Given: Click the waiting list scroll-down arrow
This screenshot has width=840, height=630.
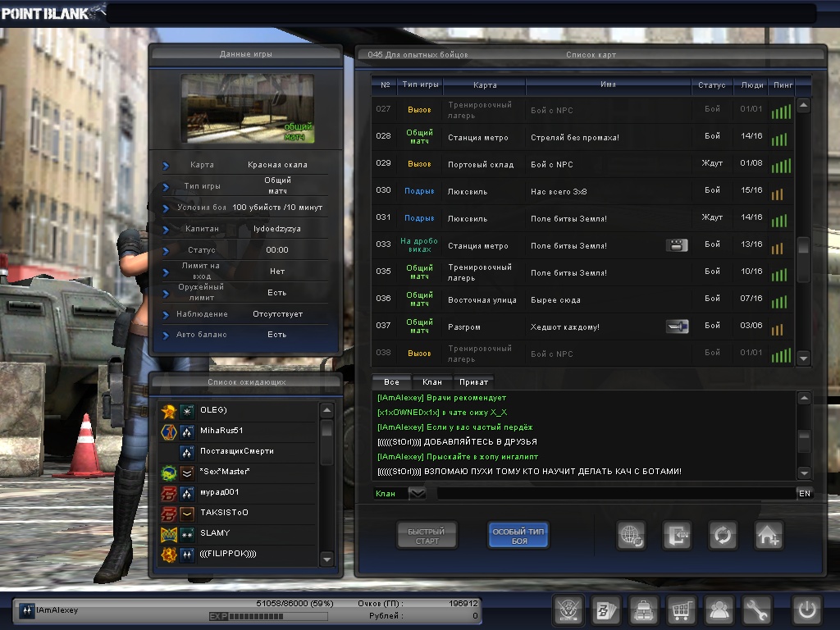Looking at the screenshot, I should click(326, 559).
